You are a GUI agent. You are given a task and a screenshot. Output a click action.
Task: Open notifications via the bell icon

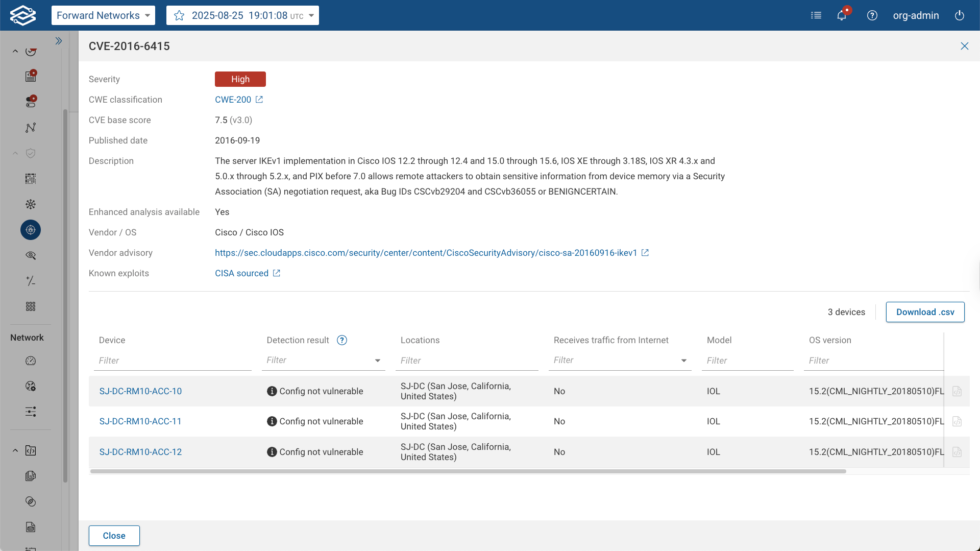842,15
